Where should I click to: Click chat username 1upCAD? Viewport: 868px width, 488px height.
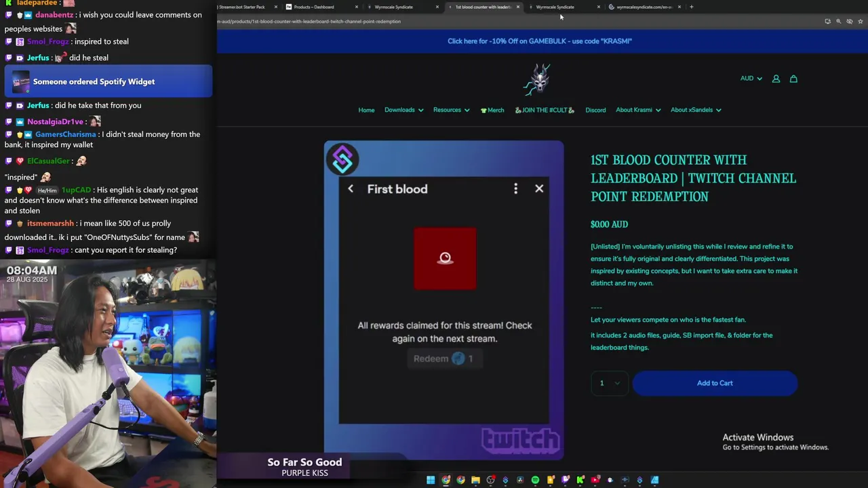click(x=76, y=190)
